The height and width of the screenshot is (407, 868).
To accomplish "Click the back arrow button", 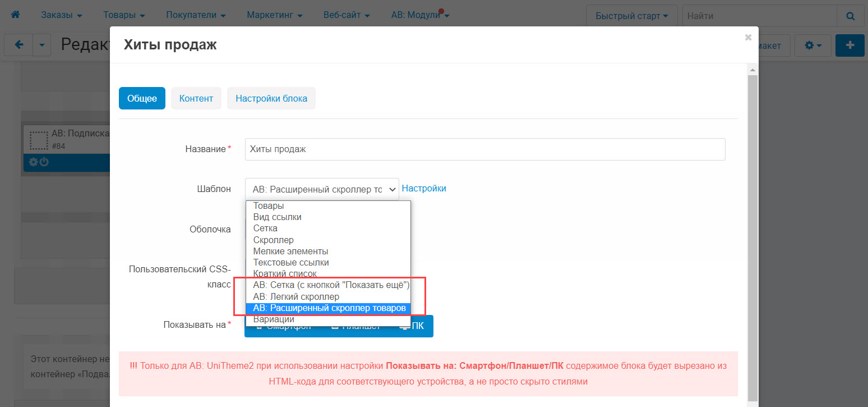I will [x=19, y=45].
